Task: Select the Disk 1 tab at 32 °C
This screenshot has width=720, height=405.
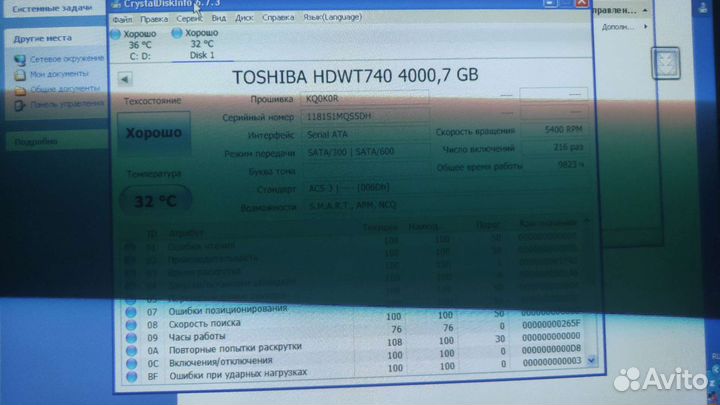Action: pos(202,44)
